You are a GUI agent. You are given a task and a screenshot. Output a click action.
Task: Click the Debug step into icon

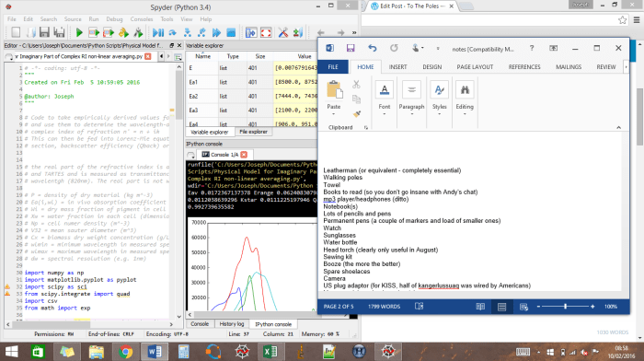click(188, 32)
